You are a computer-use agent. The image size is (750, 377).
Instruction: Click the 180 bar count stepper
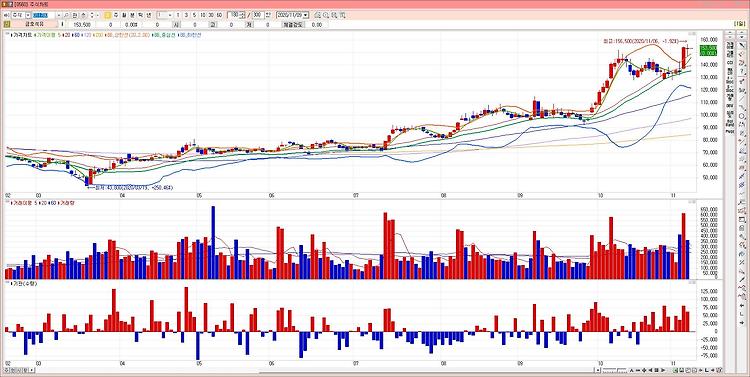coord(243,15)
